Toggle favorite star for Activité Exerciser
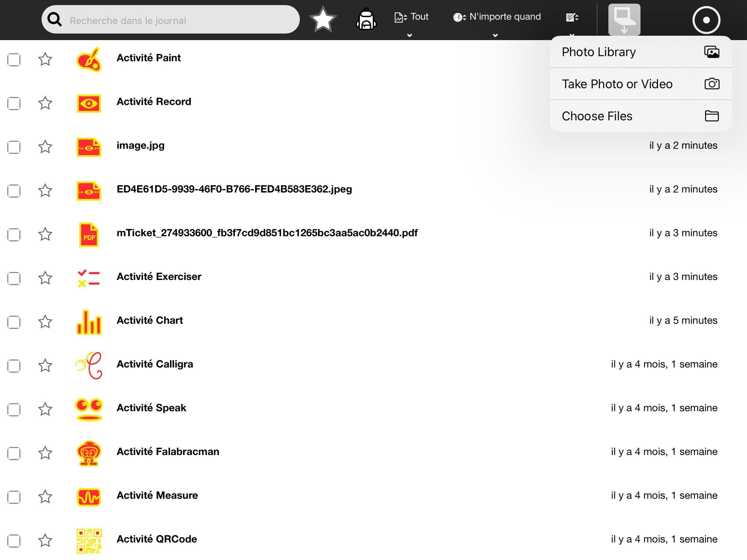 coord(45,278)
